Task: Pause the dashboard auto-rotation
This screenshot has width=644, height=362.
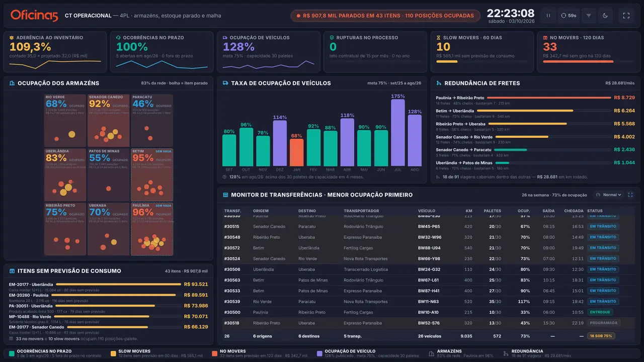Action: (x=548, y=16)
